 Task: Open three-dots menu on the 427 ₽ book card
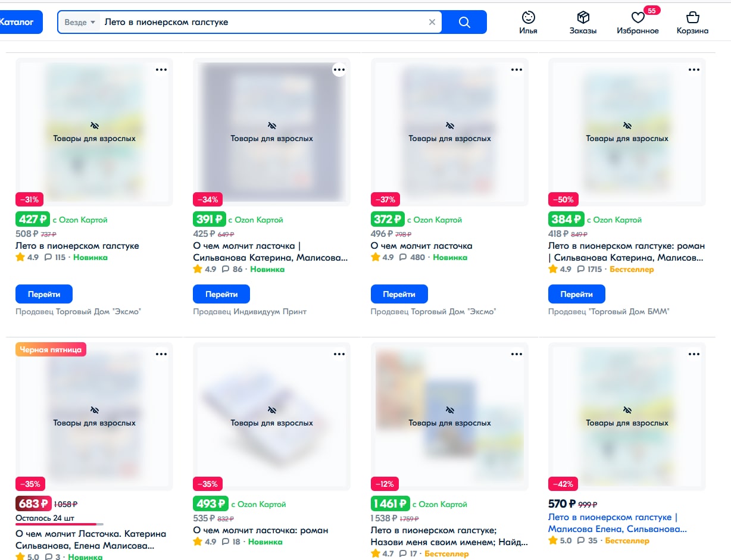[x=161, y=70]
